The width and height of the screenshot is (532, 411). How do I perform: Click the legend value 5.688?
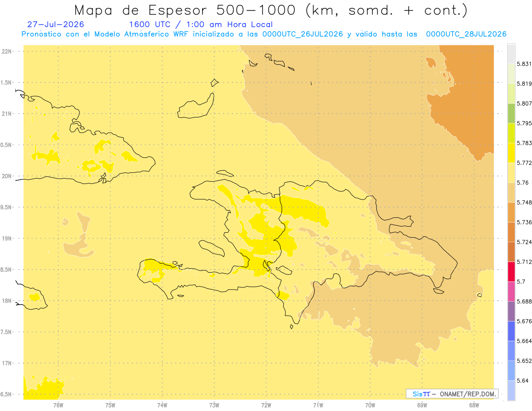tap(524, 301)
